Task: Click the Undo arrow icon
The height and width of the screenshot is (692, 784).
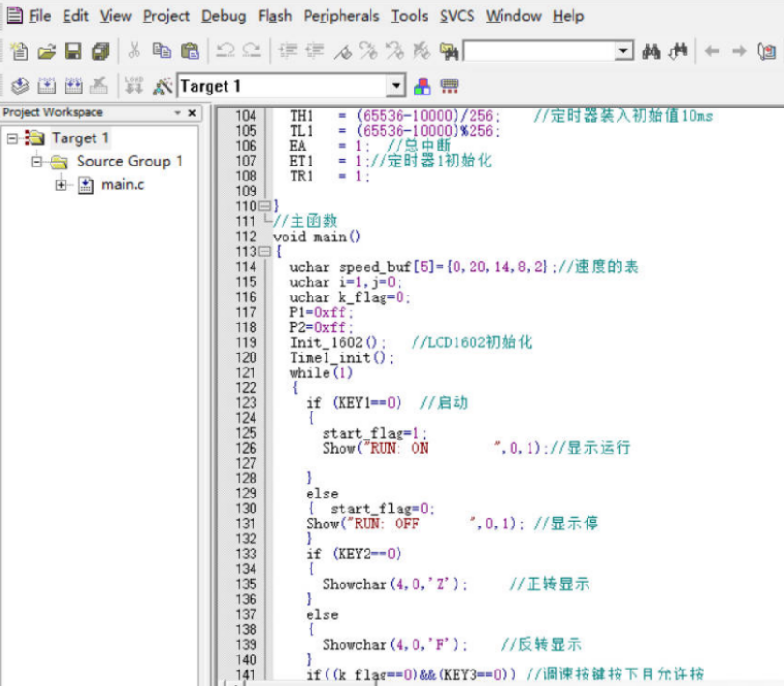Action: pyautogui.click(x=225, y=51)
